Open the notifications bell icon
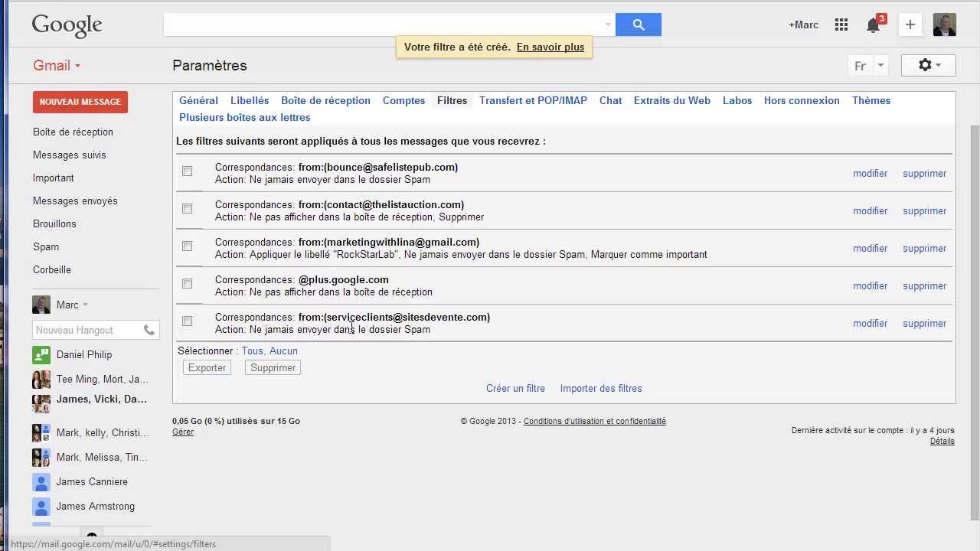This screenshot has height=551, width=980. (x=873, y=25)
